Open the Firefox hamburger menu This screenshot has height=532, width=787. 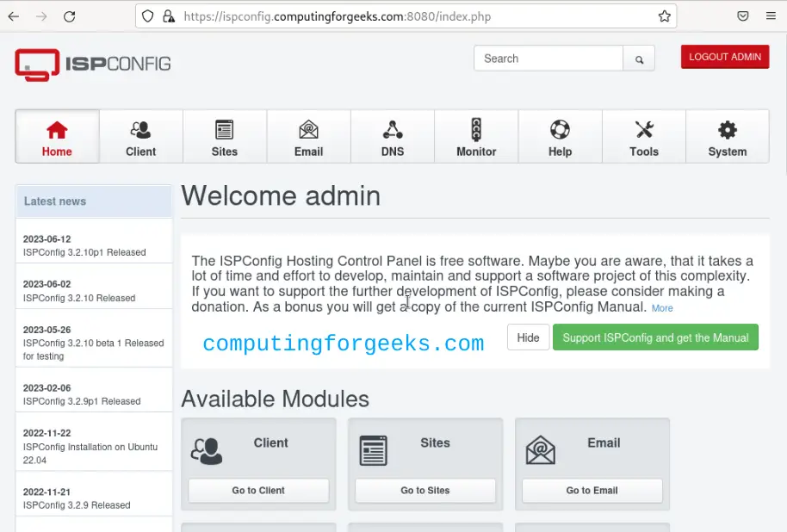click(x=771, y=16)
